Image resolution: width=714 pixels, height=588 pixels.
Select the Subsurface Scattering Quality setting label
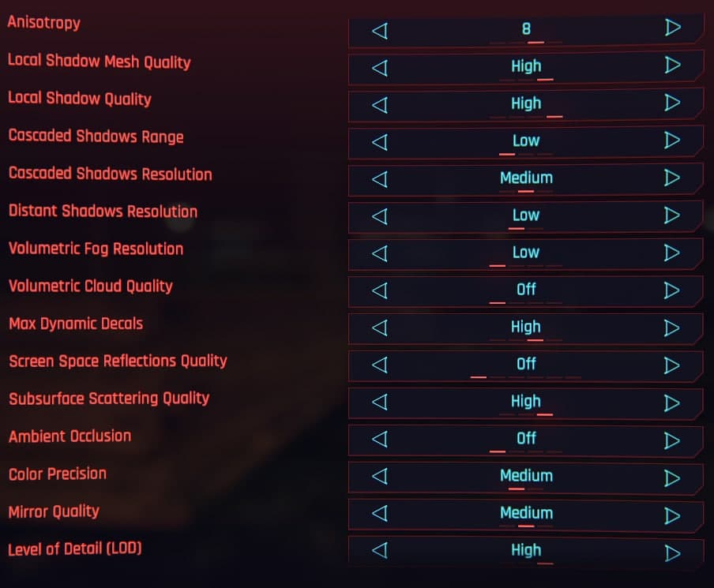click(109, 399)
